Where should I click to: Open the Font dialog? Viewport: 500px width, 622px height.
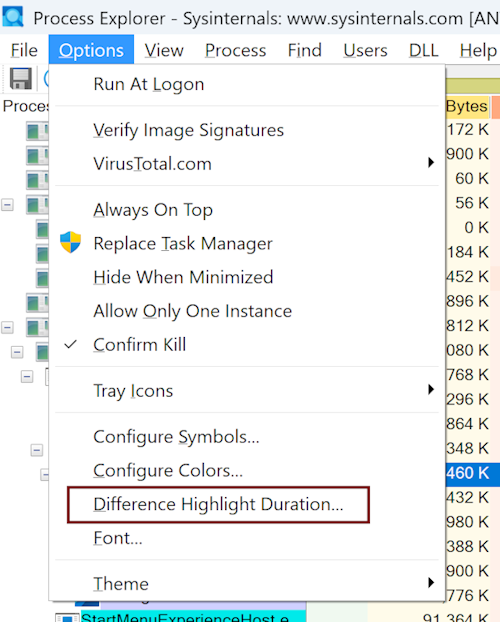coord(246,538)
